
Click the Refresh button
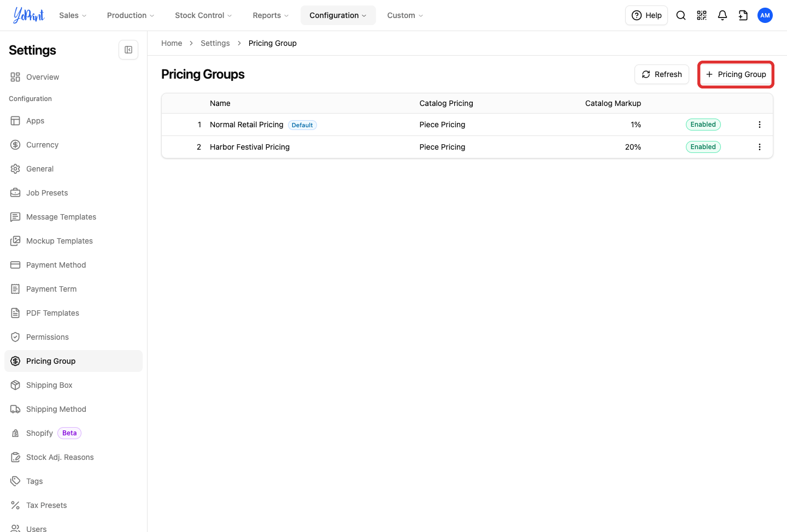point(662,74)
